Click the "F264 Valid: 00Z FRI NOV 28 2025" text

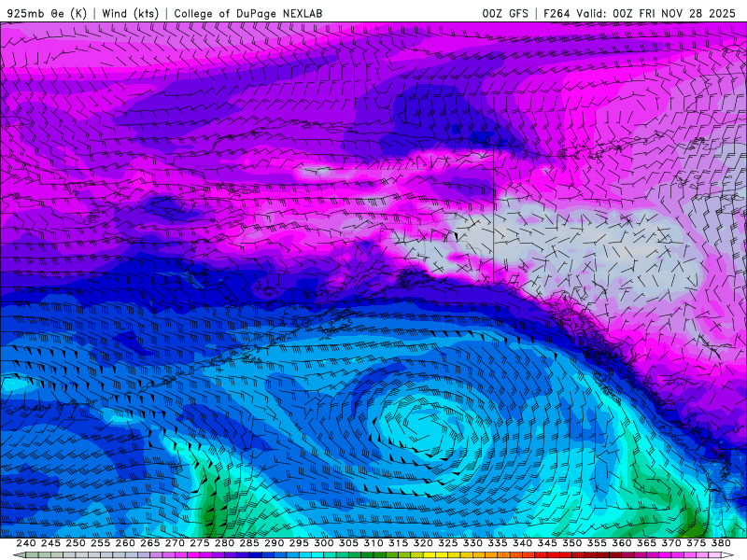tap(640, 13)
